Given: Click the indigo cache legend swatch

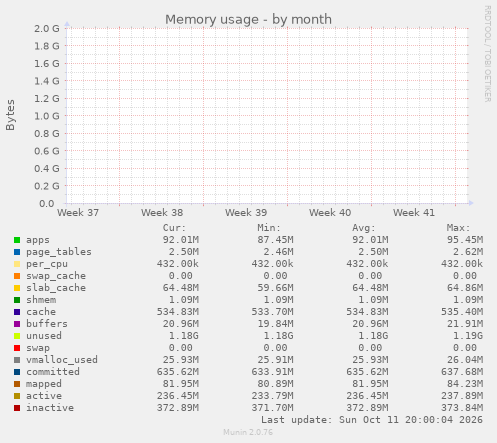Looking at the screenshot, I should click(17, 312).
